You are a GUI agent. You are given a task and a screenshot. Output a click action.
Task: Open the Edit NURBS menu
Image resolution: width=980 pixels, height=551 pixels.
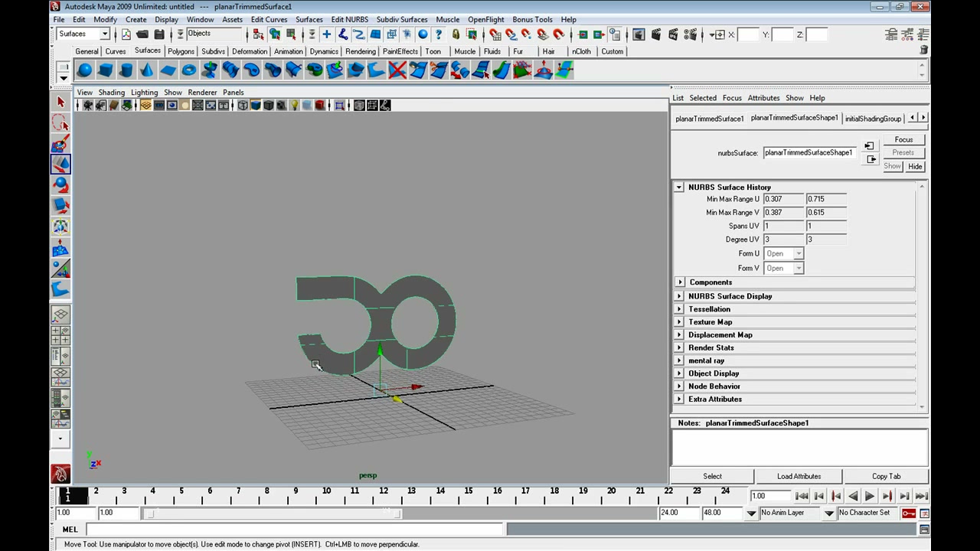tap(349, 19)
